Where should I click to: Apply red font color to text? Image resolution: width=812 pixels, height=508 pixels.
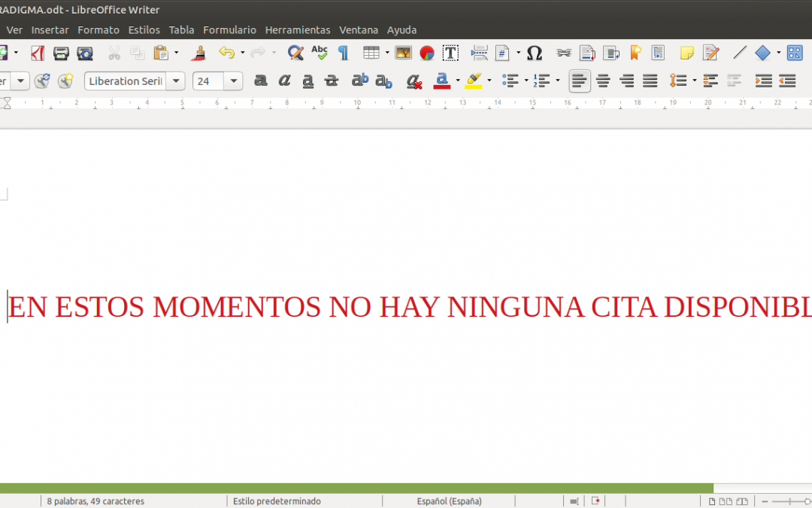(443, 81)
